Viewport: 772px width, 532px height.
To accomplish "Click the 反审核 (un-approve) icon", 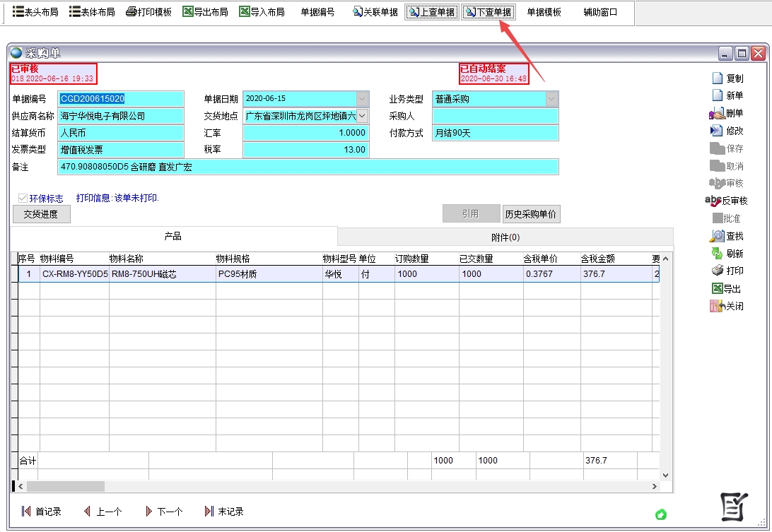I will [713, 201].
